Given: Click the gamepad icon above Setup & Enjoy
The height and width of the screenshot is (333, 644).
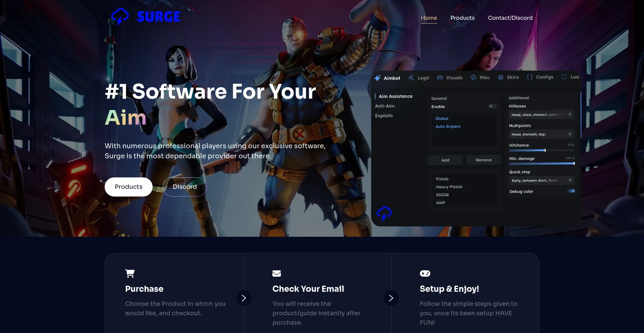Looking at the screenshot, I should (x=425, y=274).
